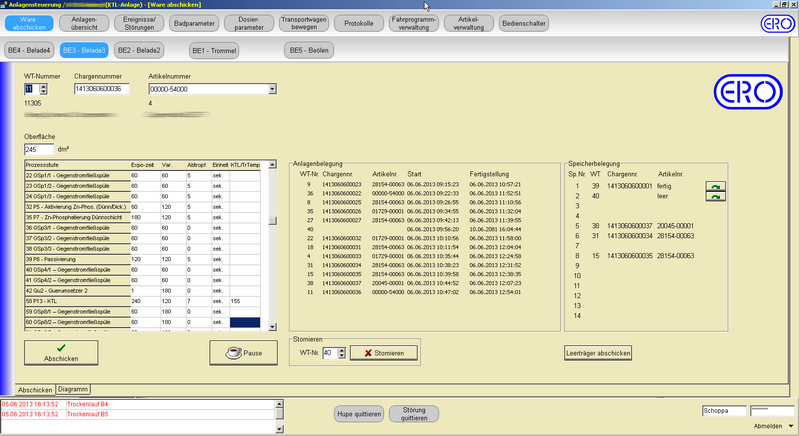Click the green swap icon for Speicher row 2

click(x=715, y=197)
